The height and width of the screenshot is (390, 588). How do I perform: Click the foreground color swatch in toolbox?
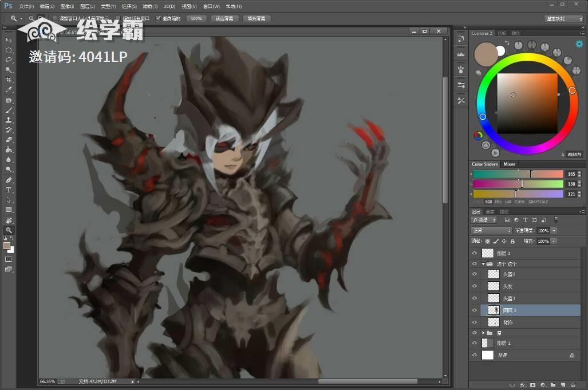click(x=7, y=246)
